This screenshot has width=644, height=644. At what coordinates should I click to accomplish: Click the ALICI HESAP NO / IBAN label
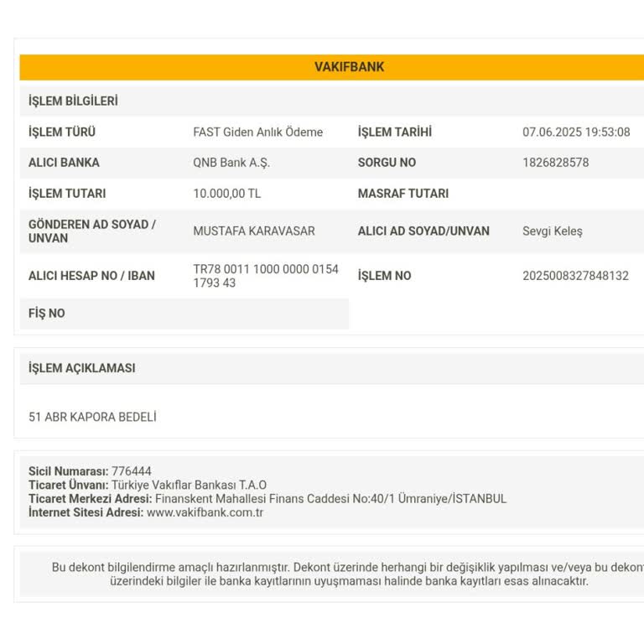tap(91, 276)
